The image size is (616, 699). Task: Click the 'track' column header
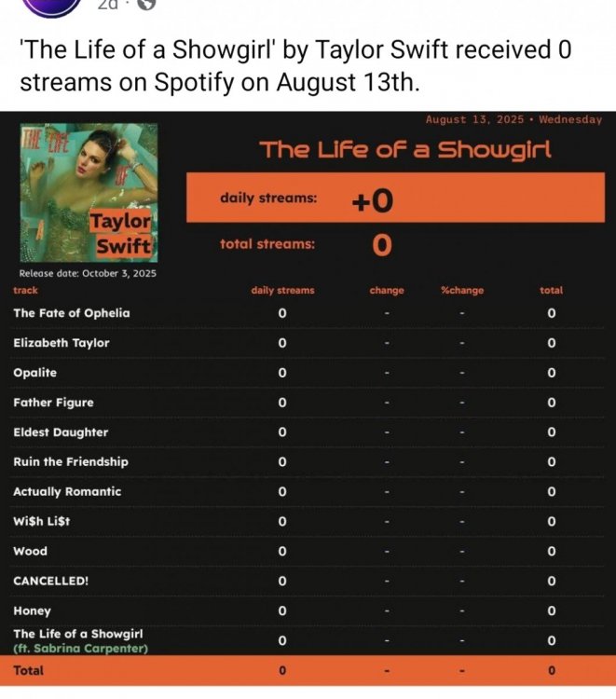coord(25,290)
